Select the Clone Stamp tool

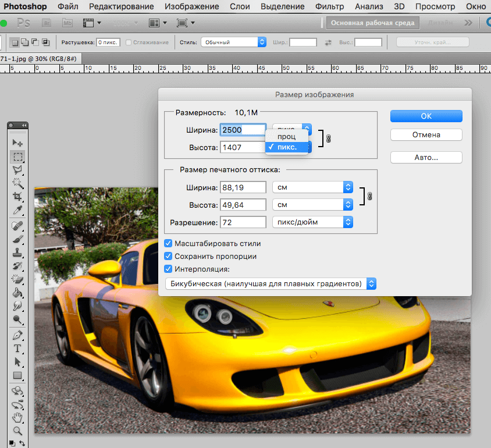[x=18, y=253]
